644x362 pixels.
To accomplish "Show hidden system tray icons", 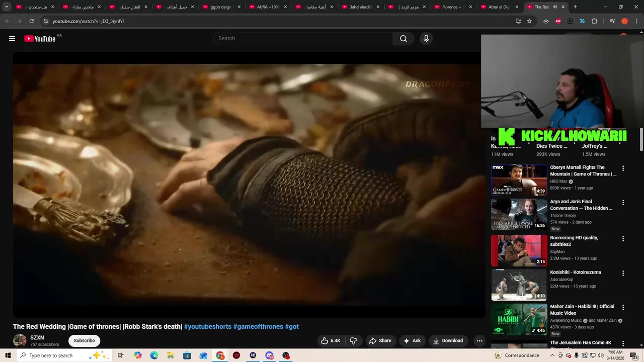I will click(x=553, y=355).
